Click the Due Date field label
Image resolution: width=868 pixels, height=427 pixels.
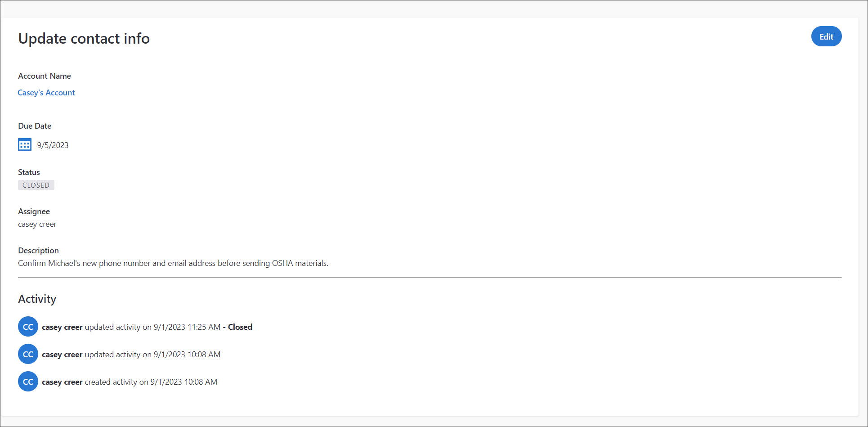pyautogui.click(x=35, y=126)
